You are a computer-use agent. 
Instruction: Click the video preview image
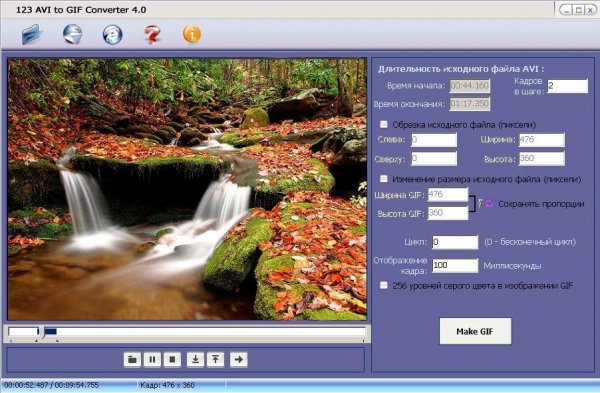click(187, 189)
